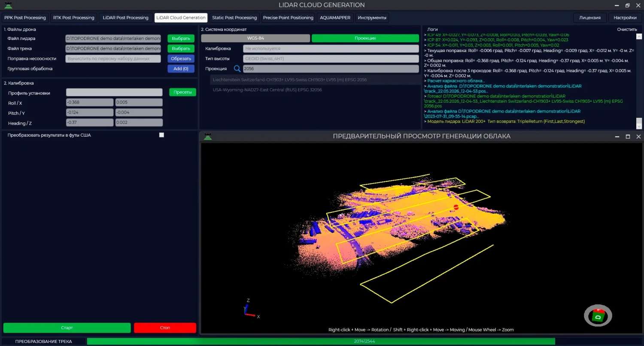Open Настройки settings

click(x=625, y=18)
